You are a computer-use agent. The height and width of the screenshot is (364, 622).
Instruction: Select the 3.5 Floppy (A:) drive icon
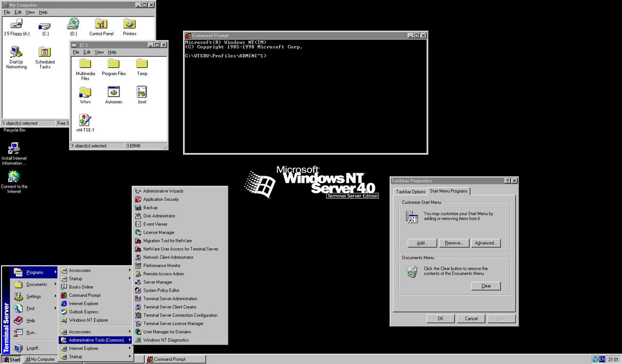pyautogui.click(x=17, y=24)
